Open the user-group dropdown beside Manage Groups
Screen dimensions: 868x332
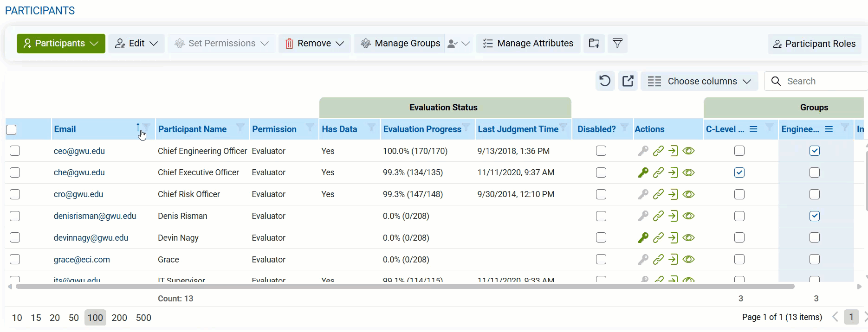pyautogui.click(x=459, y=44)
